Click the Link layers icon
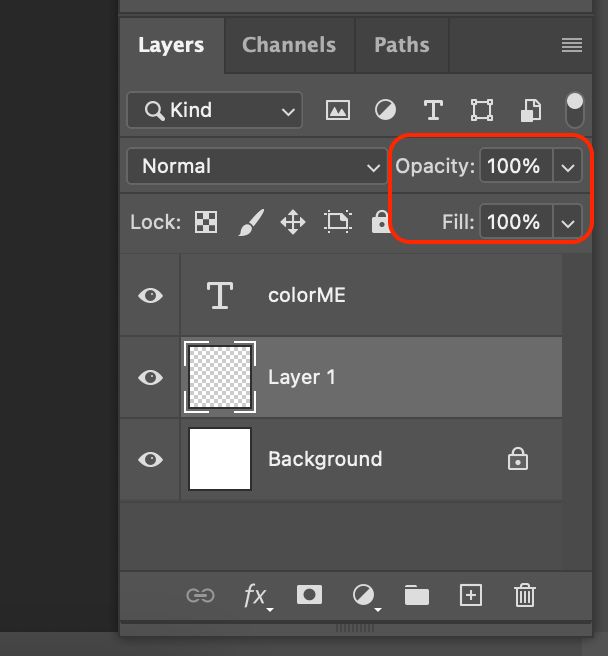This screenshot has height=656, width=608. click(x=200, y=595)
